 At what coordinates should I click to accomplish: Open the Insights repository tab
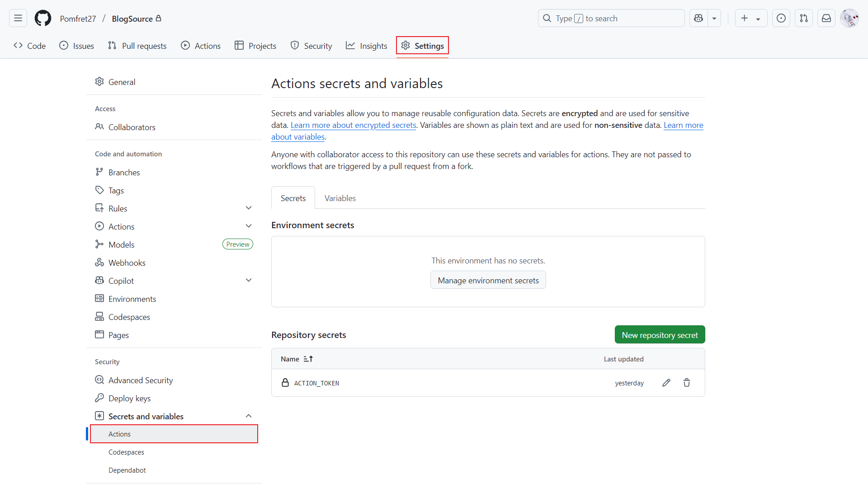point(367,46)
